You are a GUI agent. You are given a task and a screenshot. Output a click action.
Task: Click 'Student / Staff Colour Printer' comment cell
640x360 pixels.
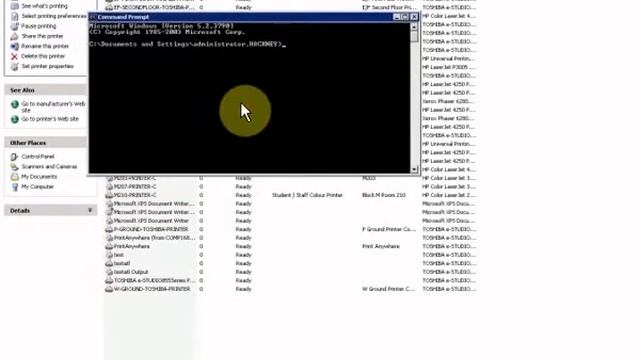pyautogui.click(x=307, y=195)
